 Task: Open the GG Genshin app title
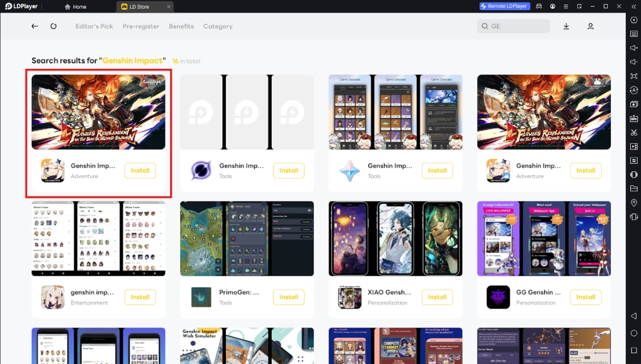[x=538, y=292]
